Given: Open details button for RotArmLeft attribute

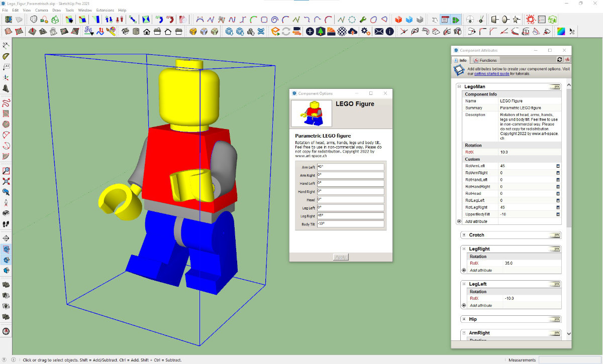Looking at the screenshot, I should 558,166.
